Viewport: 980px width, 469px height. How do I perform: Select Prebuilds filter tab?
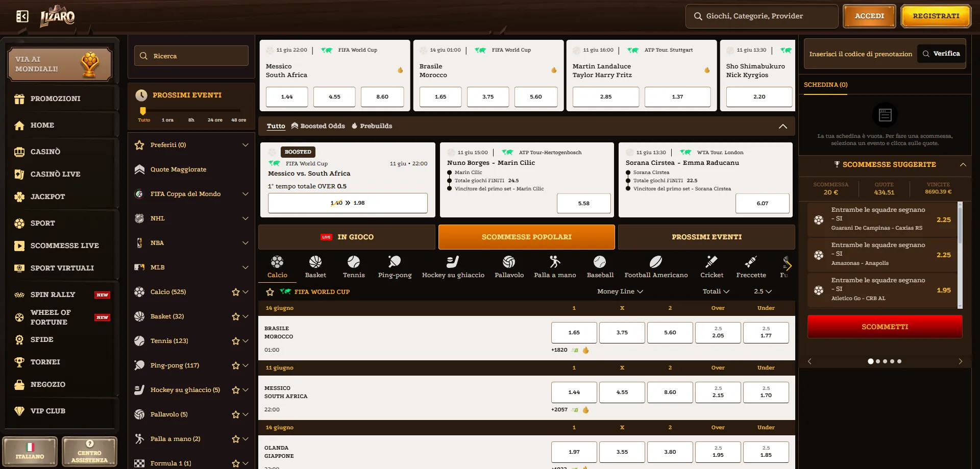(372, 126)
